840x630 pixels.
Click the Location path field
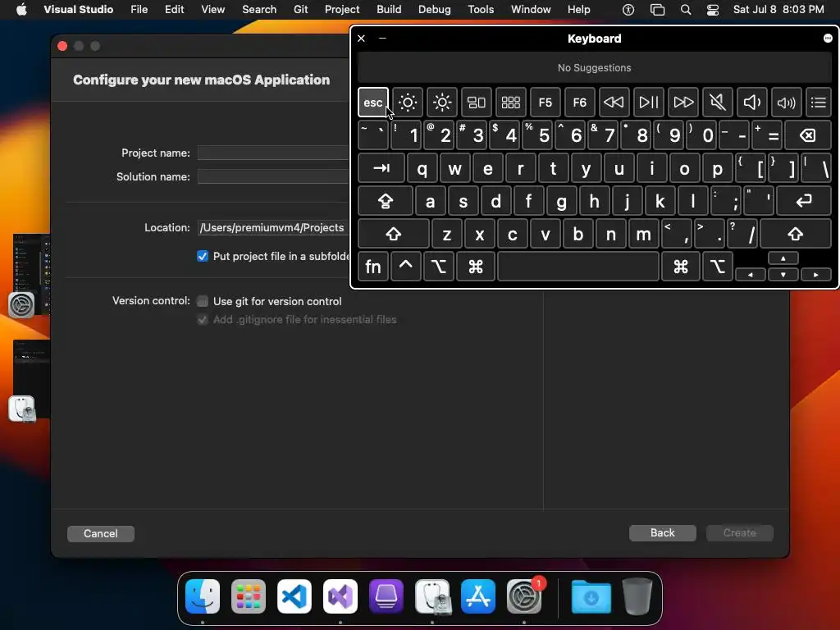[273, 228]
